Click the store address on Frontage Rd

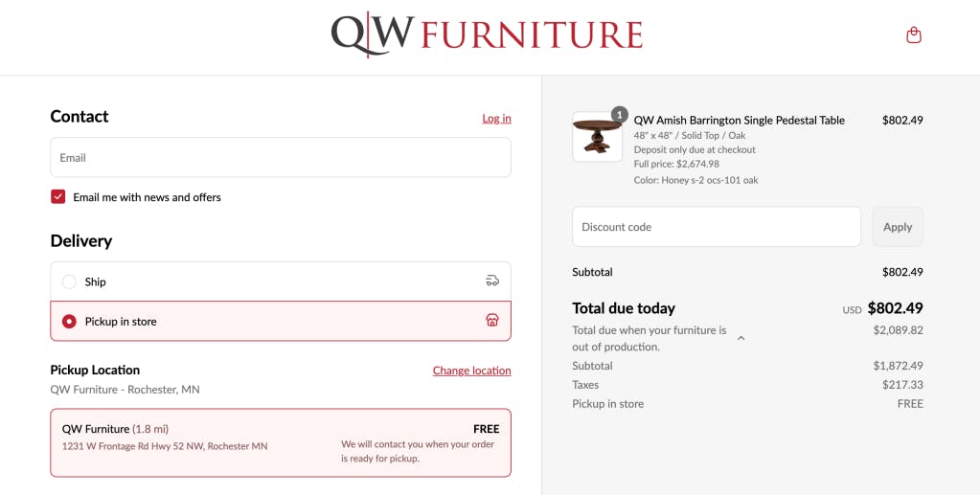point(165,446)
